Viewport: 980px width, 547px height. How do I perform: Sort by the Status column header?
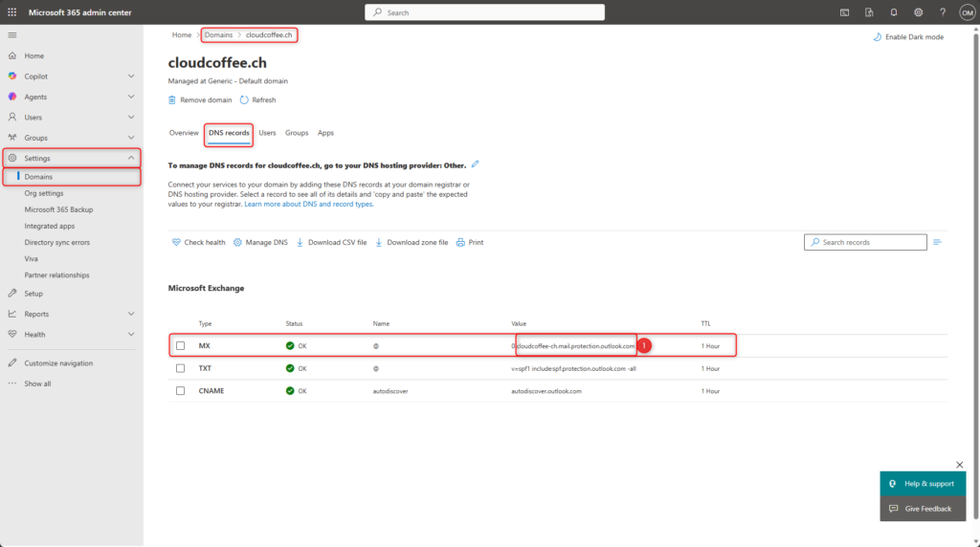click(294, 323)
